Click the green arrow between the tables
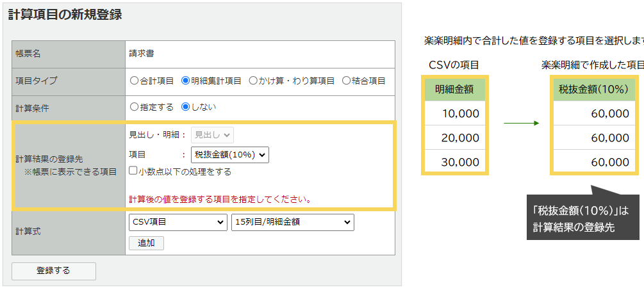This screenshot has width=644, height=288. pos(521,123)
